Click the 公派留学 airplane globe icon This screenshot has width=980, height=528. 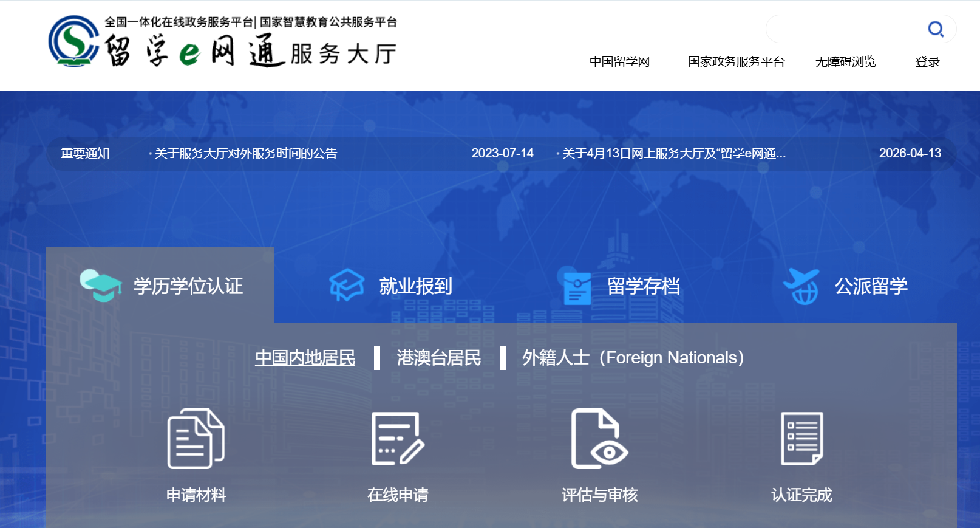(x=801, y=286)
